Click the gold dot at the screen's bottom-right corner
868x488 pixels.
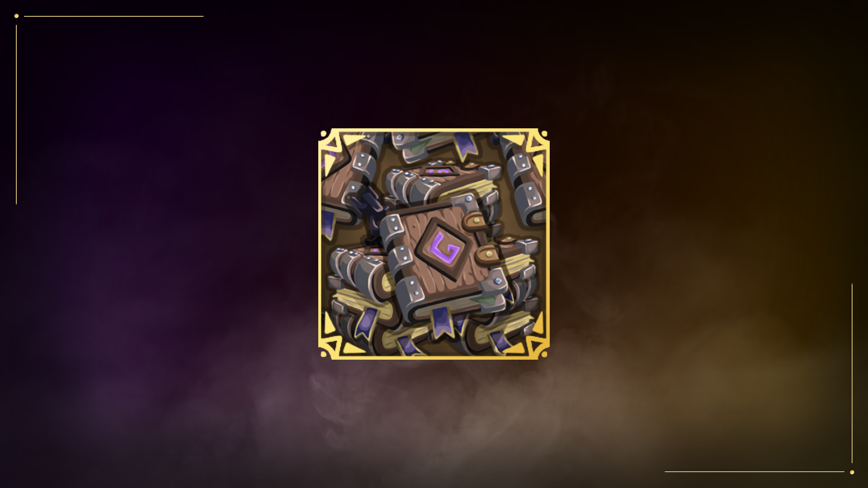852,472
